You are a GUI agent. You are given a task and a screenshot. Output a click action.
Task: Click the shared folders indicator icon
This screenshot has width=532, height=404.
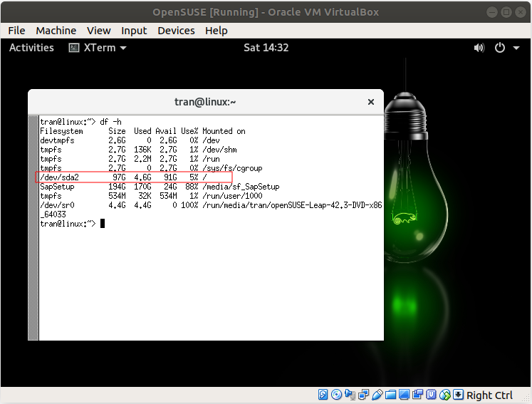tap(390, 395)
